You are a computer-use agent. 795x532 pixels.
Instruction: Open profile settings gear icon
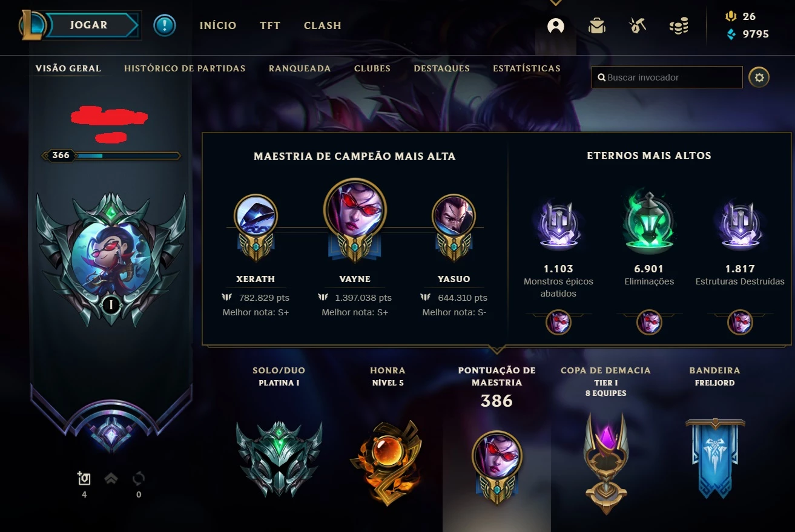[x=759, y=77]
